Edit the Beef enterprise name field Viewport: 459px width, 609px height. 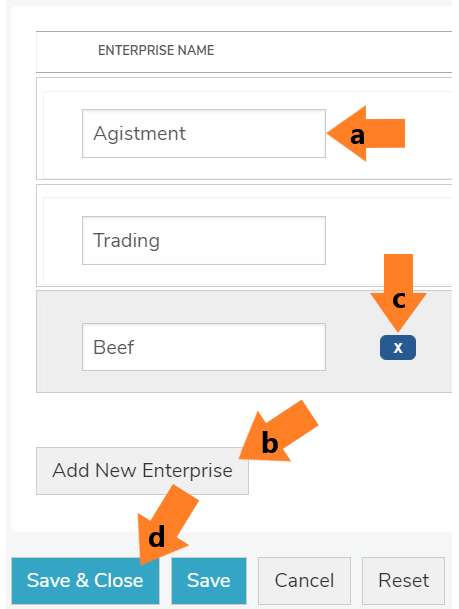coord(204,347)
